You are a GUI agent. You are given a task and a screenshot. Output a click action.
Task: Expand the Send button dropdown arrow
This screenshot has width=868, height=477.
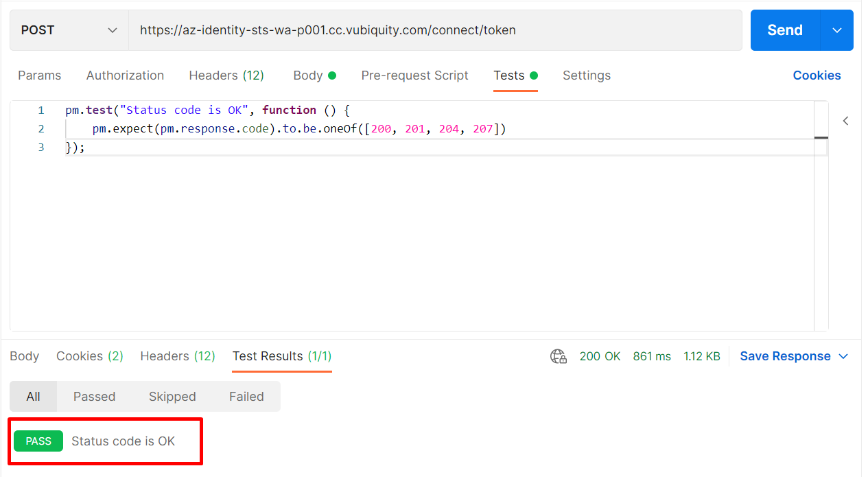pyautogui.click(x=837, y=30)
